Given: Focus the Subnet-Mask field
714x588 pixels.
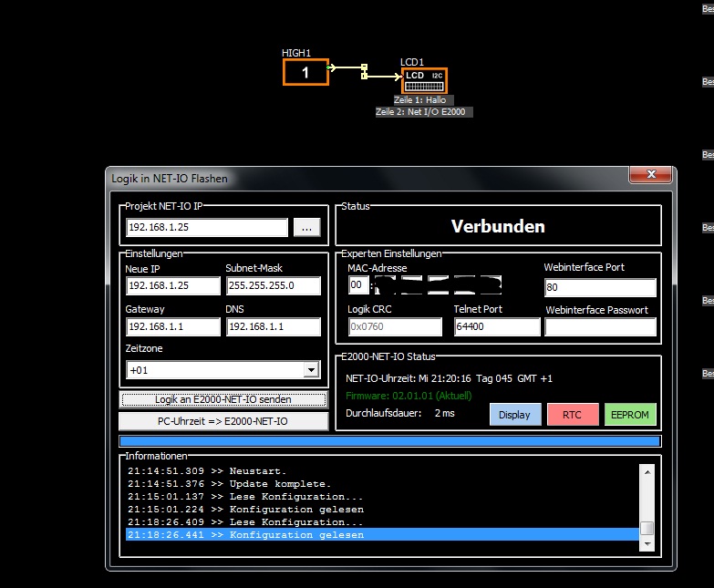Looking at the screenshot, I should click(x=273, y=286).
